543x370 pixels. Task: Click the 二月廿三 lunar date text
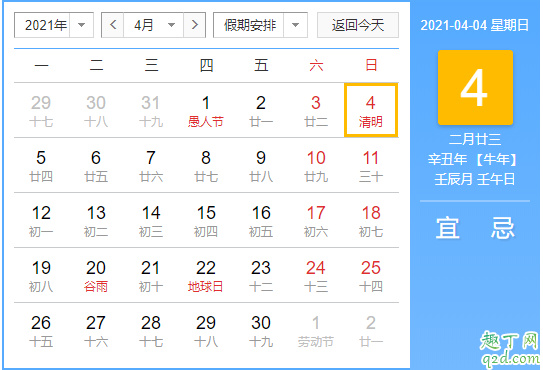pyautogui.click(x=475, y=139)
